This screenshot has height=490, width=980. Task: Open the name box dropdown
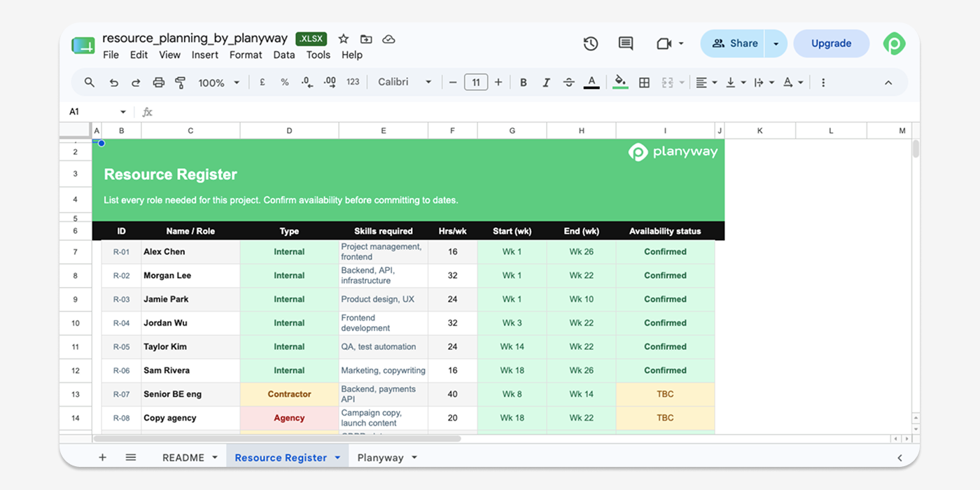click(x=123, y=112)
